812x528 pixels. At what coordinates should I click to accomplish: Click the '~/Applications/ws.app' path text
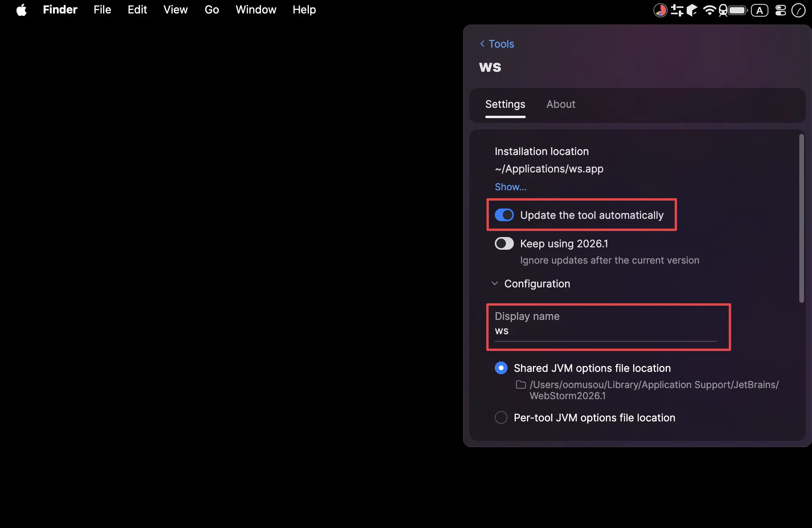click(549, 169)
